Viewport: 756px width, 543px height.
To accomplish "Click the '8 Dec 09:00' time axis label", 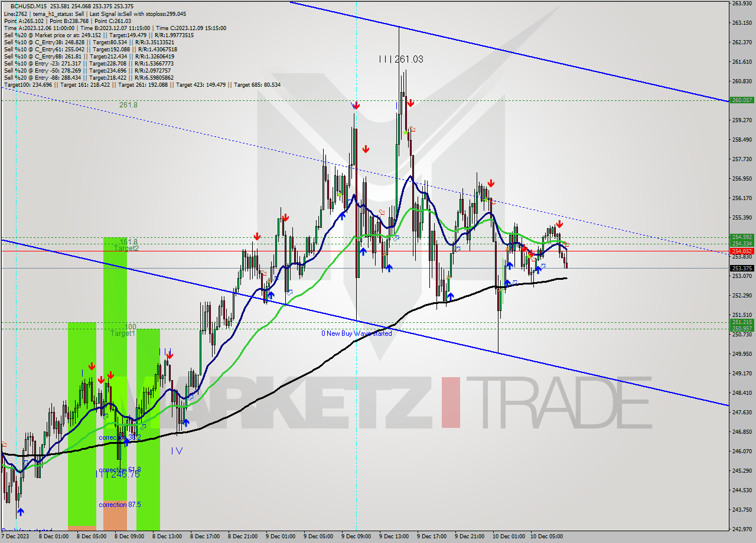I will [x=129, y=537].
